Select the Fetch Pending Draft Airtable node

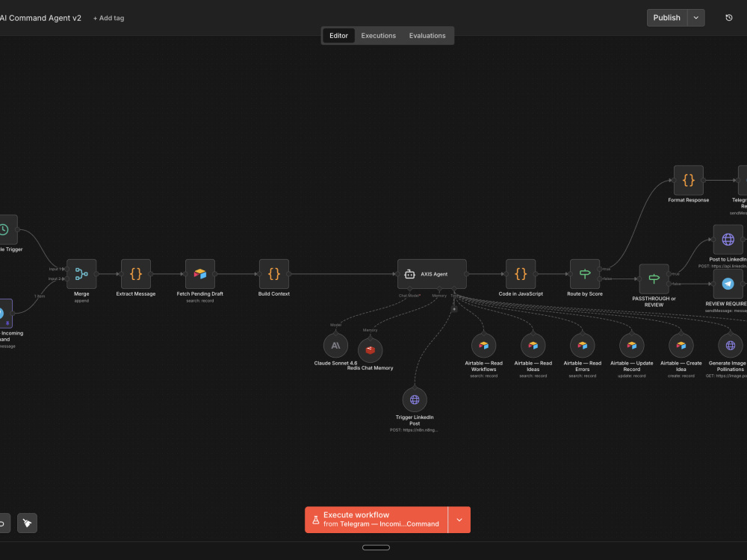click(x=200, y=274)
